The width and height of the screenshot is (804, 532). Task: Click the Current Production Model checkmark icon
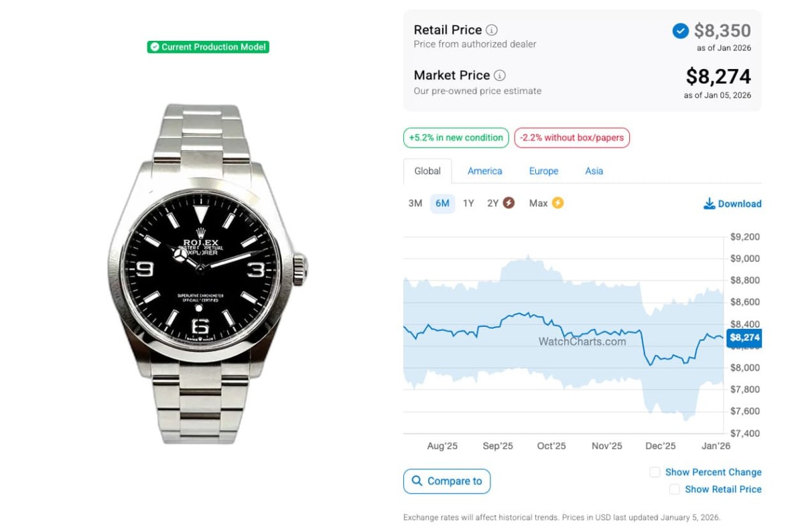tap(155, 47)
